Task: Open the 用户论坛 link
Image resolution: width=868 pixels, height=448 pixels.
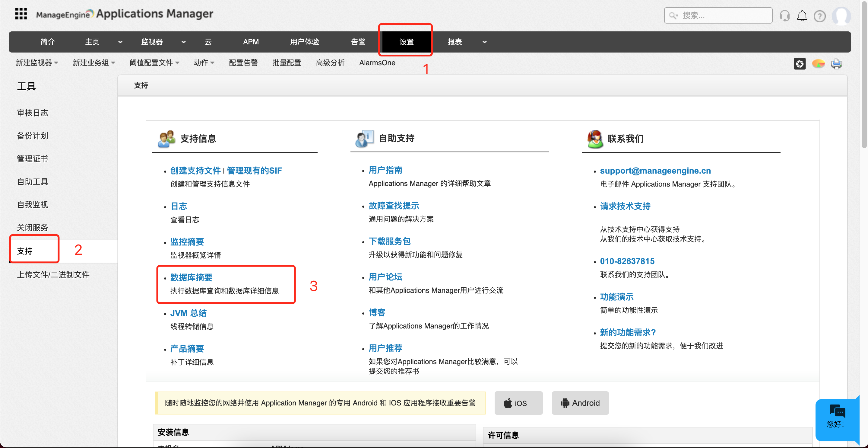Action: coord(385,277)
